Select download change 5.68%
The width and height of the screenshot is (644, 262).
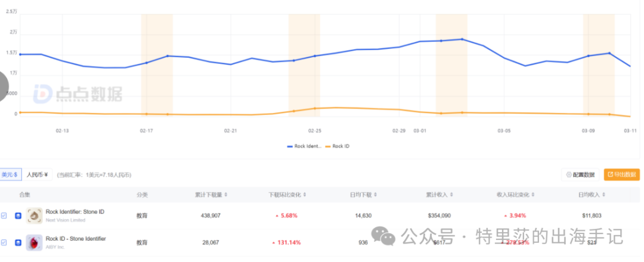(x=286, y=215)
